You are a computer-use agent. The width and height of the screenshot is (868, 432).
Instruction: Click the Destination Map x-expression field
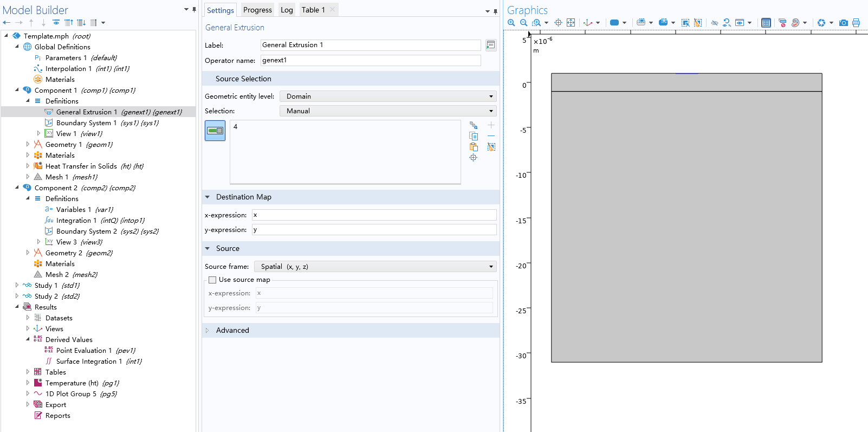pyautogui.click(x=374, y=215)
